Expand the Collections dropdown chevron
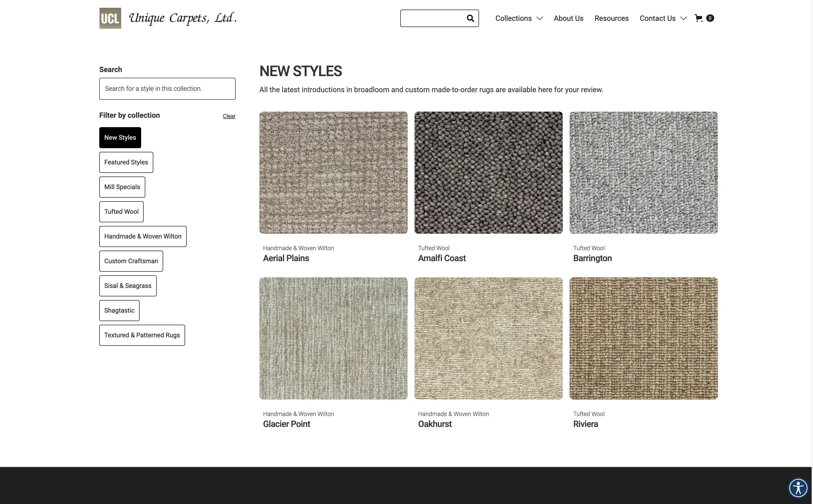This screenshot has height=504, width=813. (x=540, y=18)
